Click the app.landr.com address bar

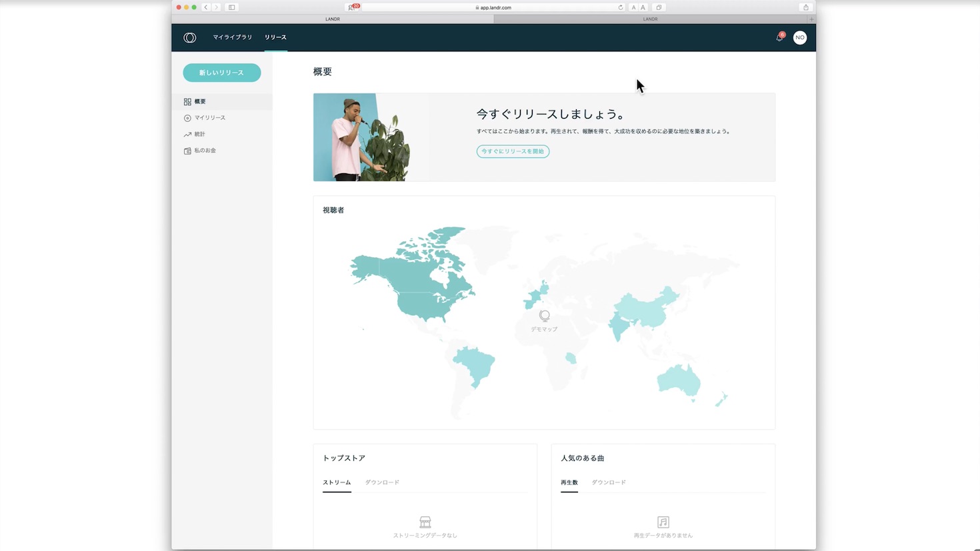click(493, 7)
